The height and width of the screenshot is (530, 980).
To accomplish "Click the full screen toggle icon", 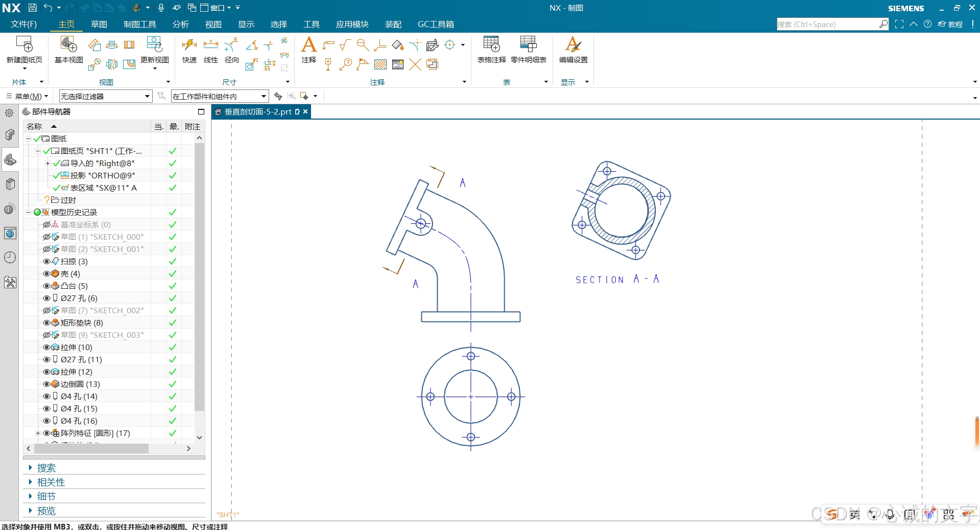I will (899, 24).
